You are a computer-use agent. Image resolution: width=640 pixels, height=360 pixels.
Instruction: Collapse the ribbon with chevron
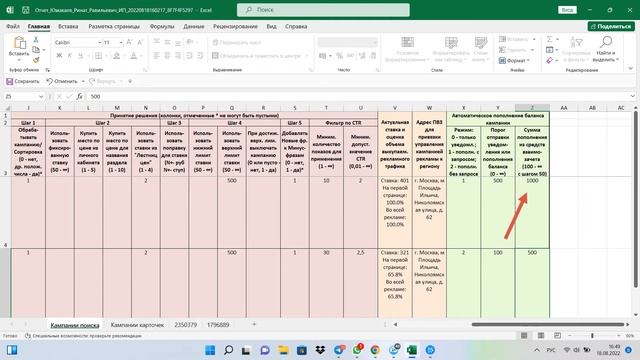tap(631, 69)
